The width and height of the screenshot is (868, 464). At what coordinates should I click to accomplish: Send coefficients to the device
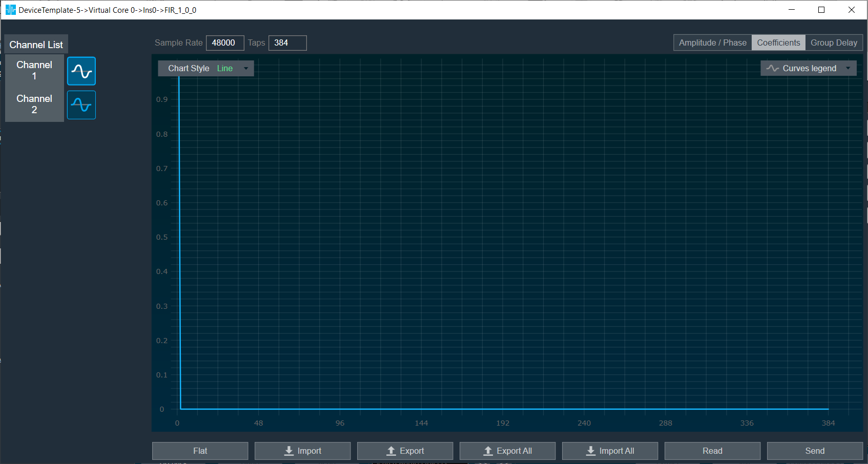point(815,451)
